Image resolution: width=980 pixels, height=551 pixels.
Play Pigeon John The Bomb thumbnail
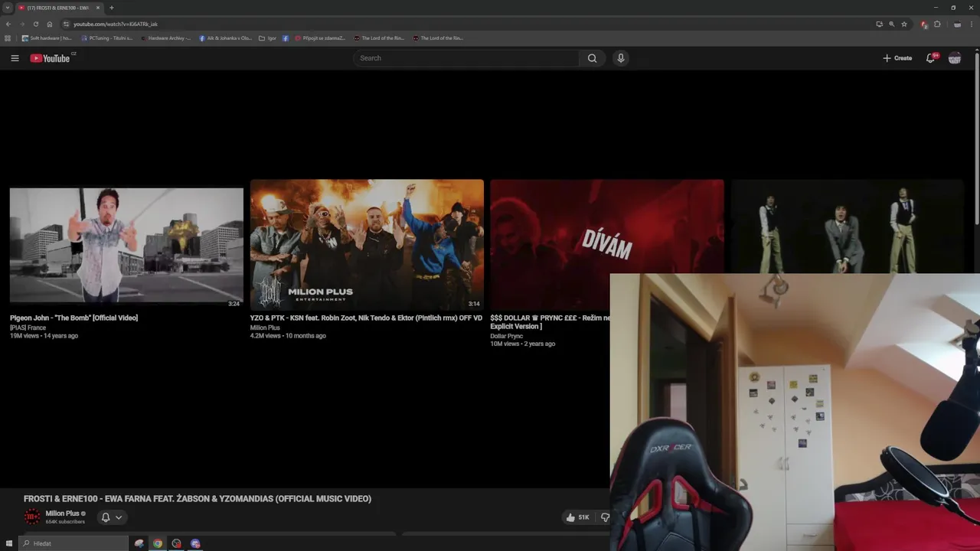126,245
